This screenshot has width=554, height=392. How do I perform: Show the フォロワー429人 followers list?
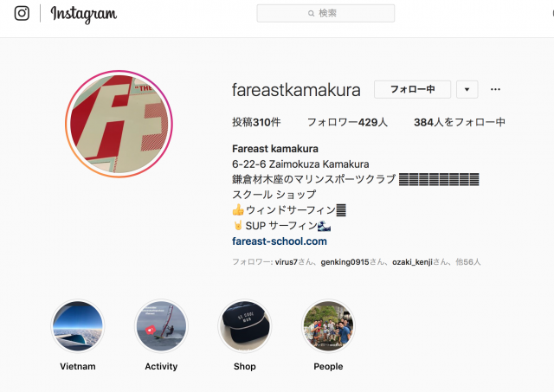pyautogui.click(x=347, y=122)
